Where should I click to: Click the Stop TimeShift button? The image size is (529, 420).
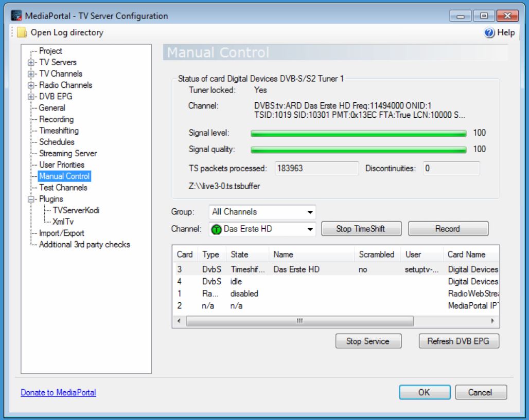[x=361, y=229]
